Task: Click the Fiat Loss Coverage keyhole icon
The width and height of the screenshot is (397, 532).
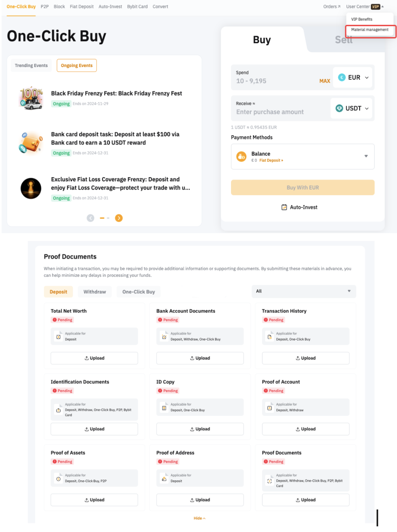Action: click(x=31, y=188)
